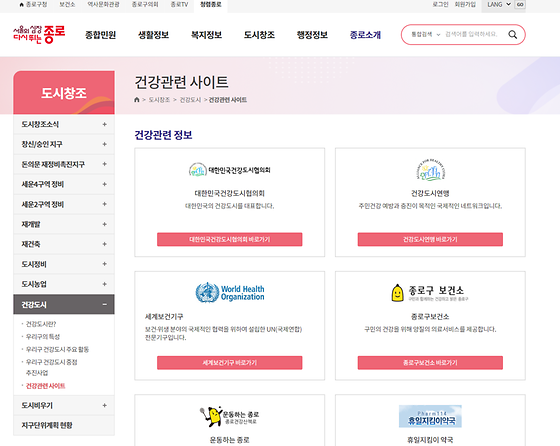Click the 세계보건기구 바로가기 button
560x446 pixels.
tap(230, 362)
